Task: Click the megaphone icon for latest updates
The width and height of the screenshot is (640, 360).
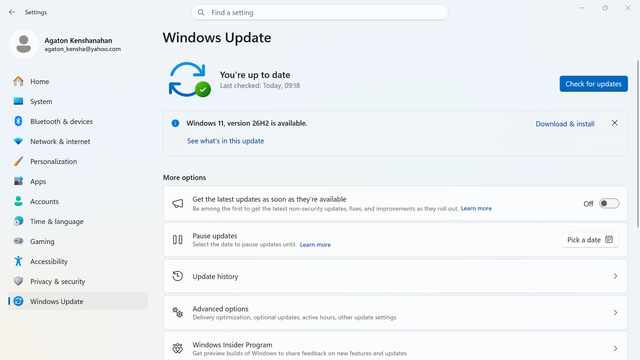Action: [x=178, y=203]
